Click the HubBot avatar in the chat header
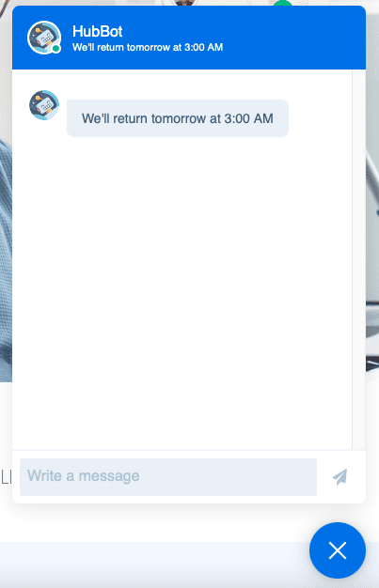Viewport: 379px width, 588px height. pos(44,38)
